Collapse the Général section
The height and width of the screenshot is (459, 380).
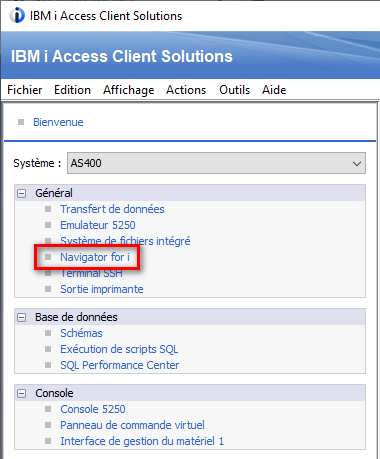pyautogui.click(x=22, y=193)
